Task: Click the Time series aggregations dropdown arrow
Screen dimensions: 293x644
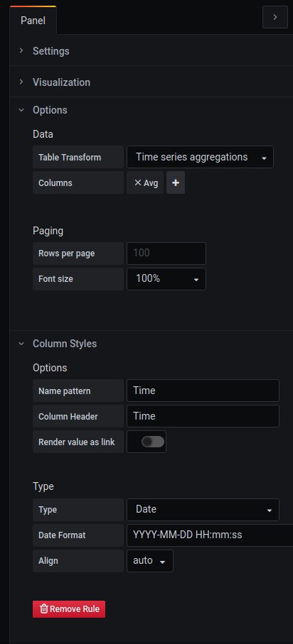Action: tap(264, 158)
